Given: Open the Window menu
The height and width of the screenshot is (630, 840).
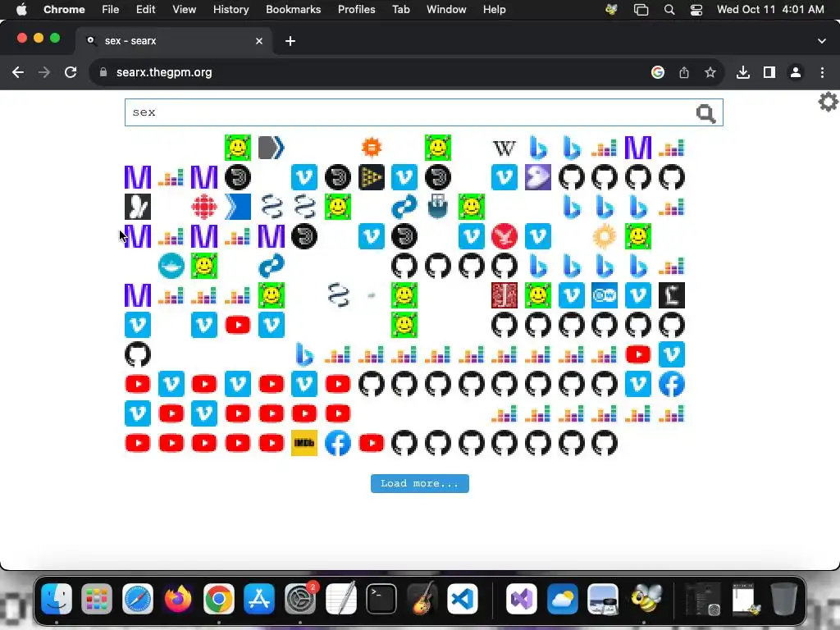Looking at the screenshot, I should point(446,9).
